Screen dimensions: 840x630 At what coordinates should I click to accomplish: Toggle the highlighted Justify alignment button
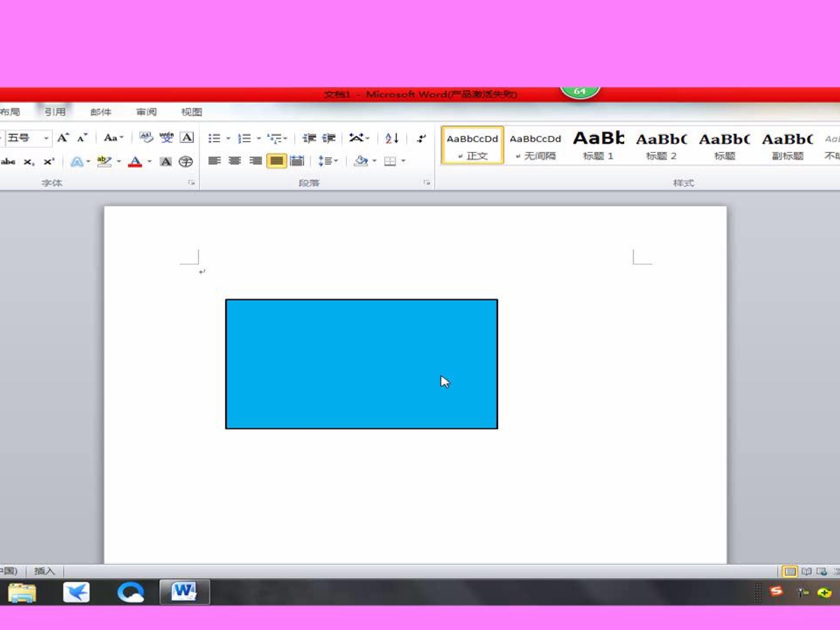[x=276, y=161]
